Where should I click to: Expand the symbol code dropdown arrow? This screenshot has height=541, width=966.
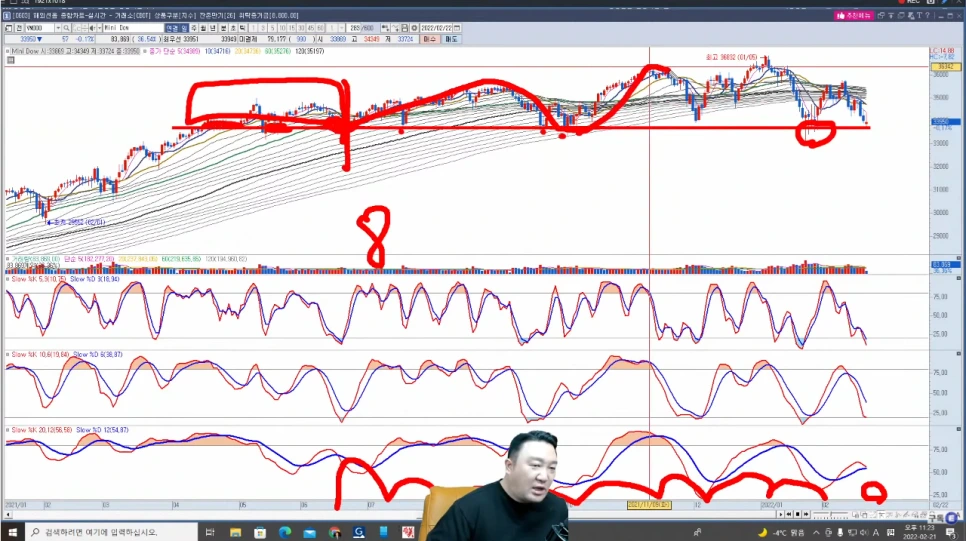tap(58, 28)
